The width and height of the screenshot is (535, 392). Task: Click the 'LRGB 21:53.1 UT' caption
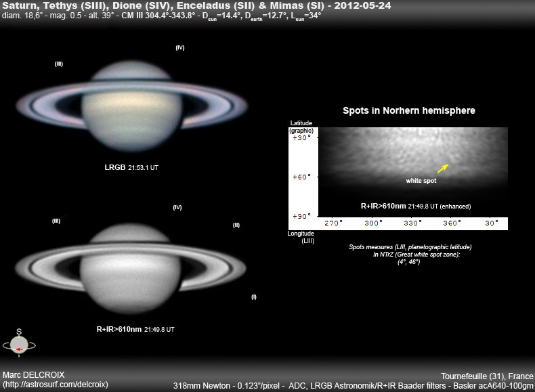131,167
